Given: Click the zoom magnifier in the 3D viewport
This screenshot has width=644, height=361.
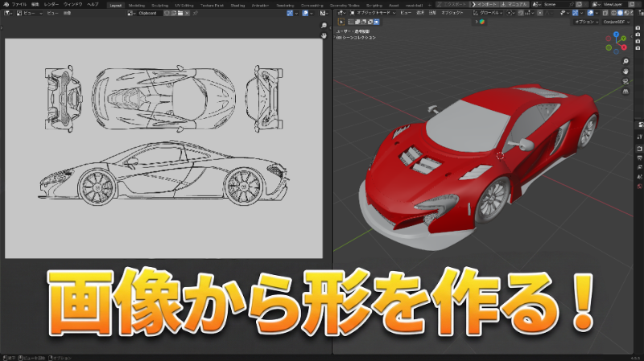Looking at the screenshot, I should pos(625,61).
